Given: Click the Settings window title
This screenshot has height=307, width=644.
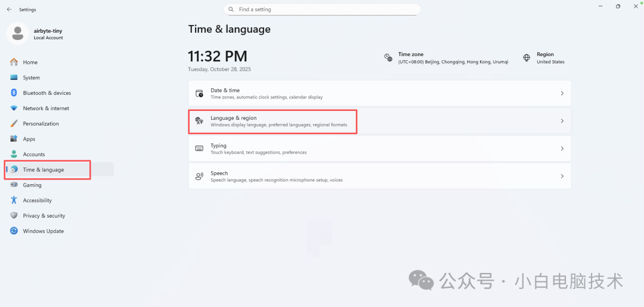Looking at the screenshot, I should point(27,10).
